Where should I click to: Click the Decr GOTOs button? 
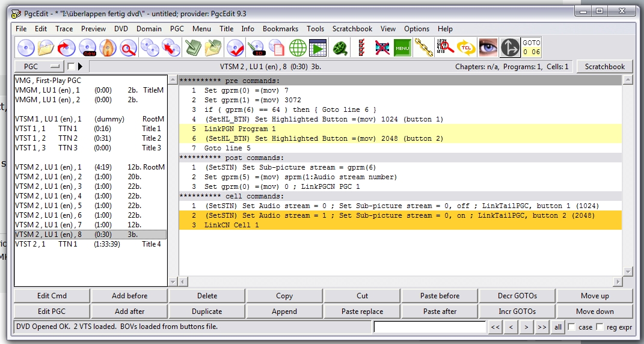point(517,296)
